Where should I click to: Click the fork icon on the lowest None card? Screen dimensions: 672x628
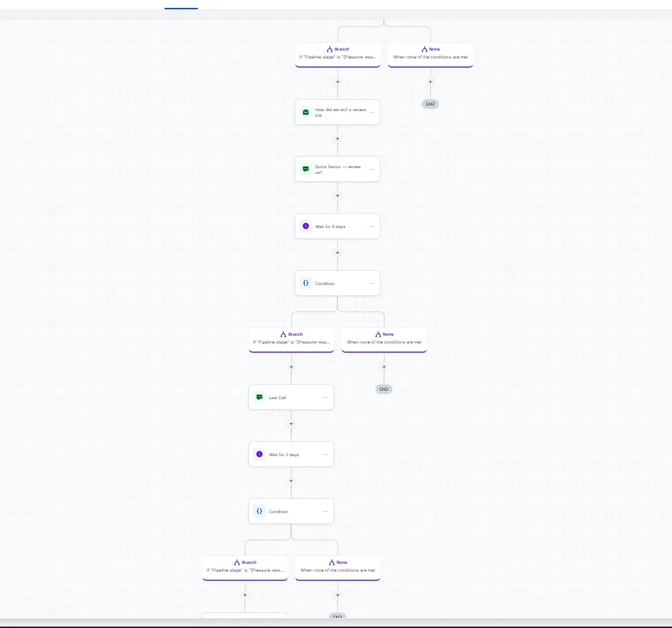[x=332, y=562]
